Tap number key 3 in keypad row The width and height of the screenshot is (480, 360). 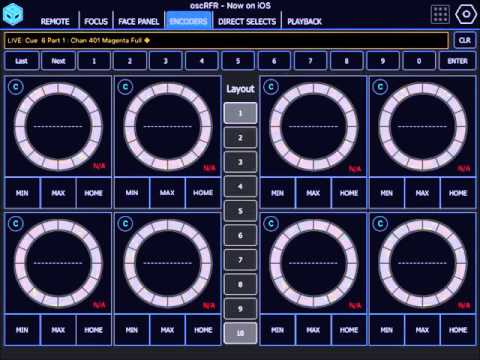166,61
